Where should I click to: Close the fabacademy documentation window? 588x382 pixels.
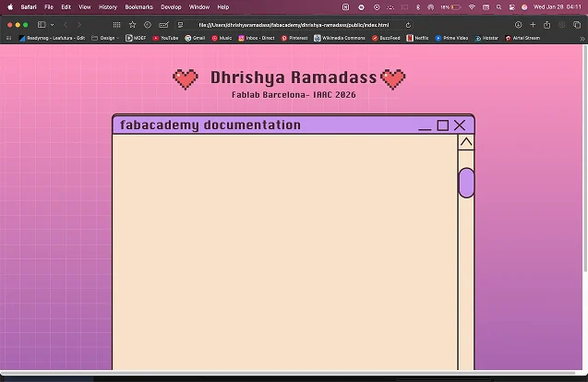[460, 125]
